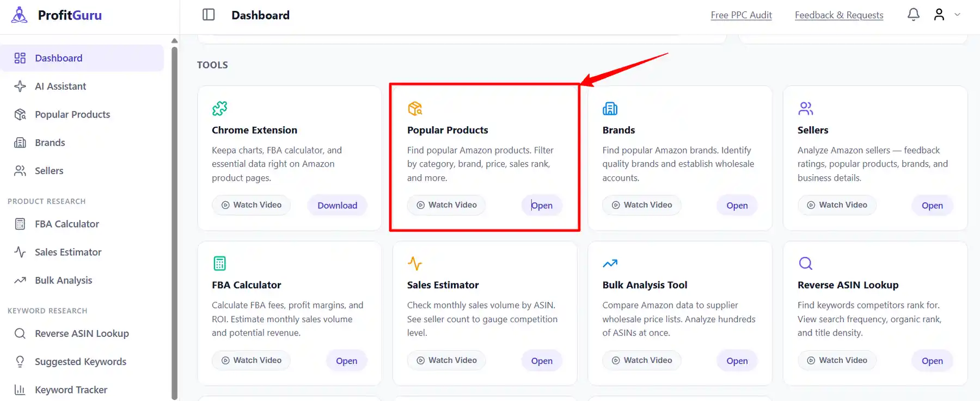
Task: Watch Video for FBA Calculator
Action: coord(251,360)
